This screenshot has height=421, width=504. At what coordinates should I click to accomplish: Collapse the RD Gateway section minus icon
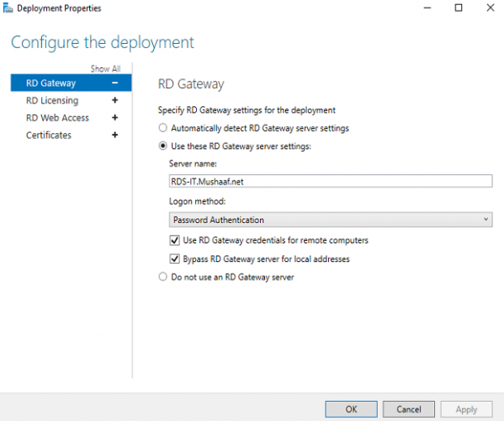114,83
